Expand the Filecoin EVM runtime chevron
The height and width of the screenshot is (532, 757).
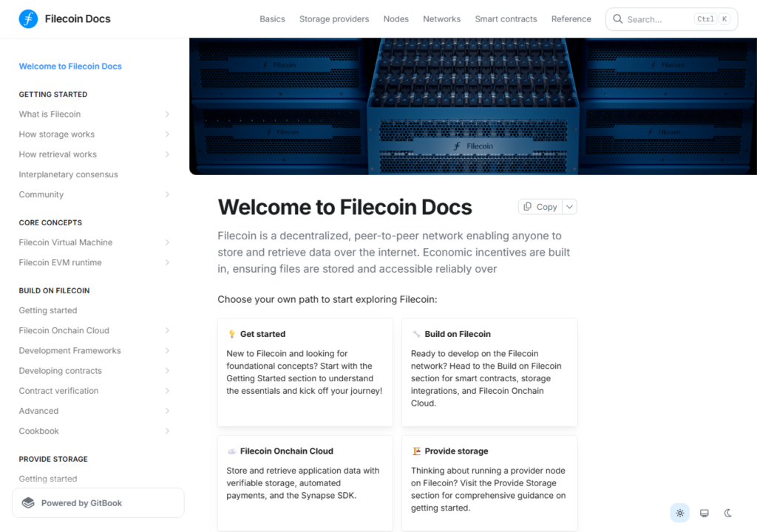coord(167,262)
